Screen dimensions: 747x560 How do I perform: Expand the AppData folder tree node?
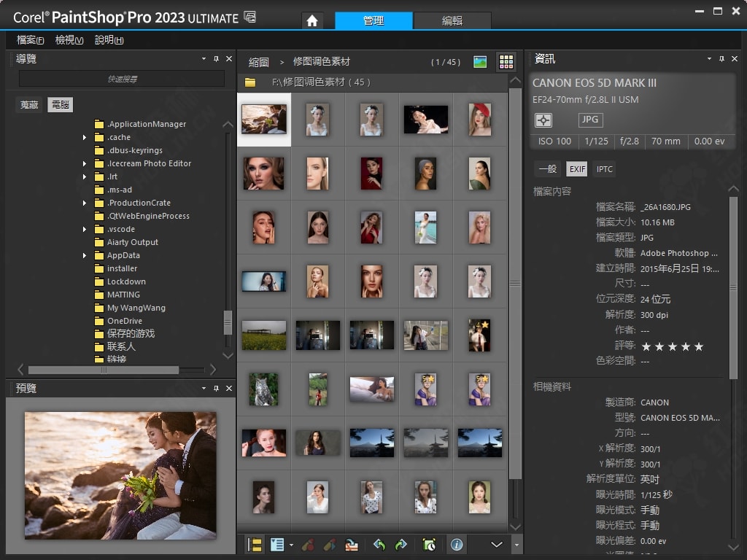pos(85,256)
